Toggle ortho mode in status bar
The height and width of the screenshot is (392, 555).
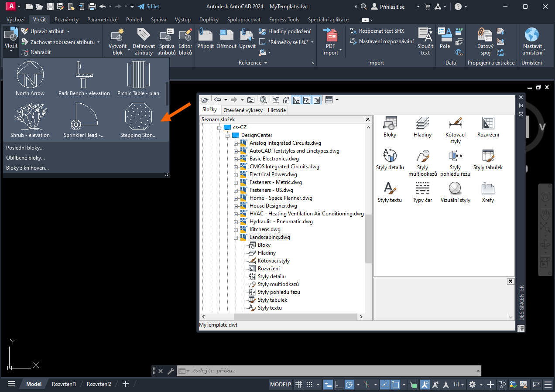coord(338,385)
